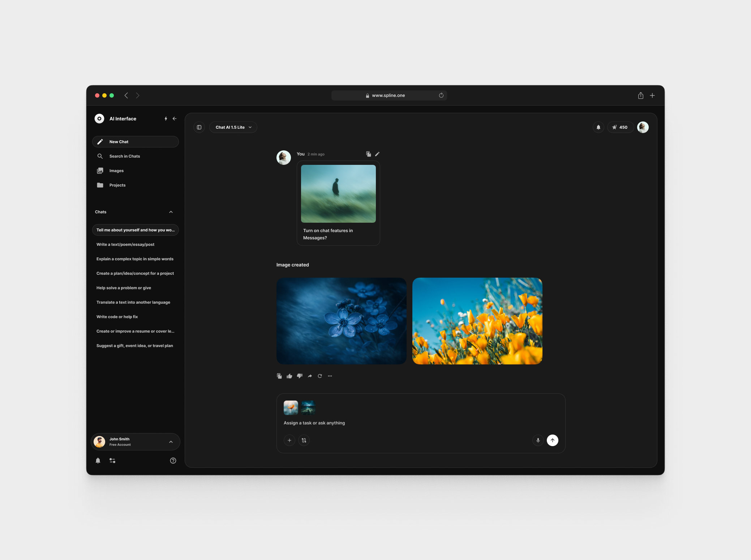Open chat 'Create or improve a resume or cover le...'
Image resolution: width=751 pixels, height=560 pixels.
click(x=136, y=331)
